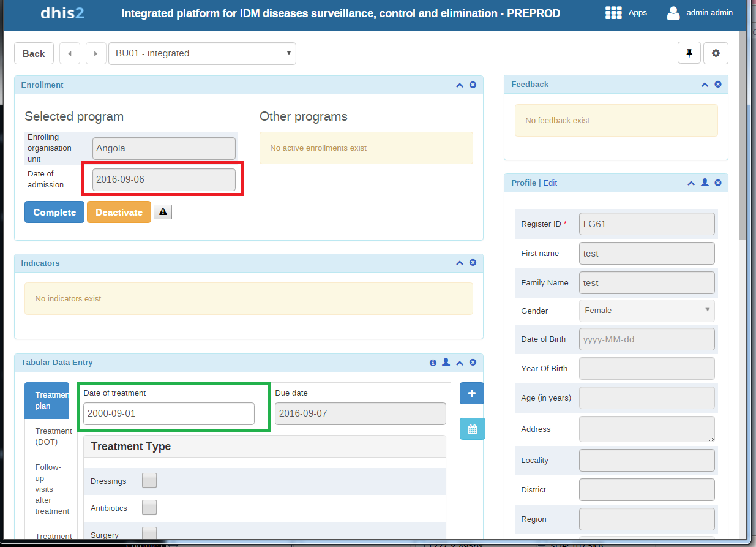Click the Complete enrollment button
The image size is (756, 547).
(54, 213)
